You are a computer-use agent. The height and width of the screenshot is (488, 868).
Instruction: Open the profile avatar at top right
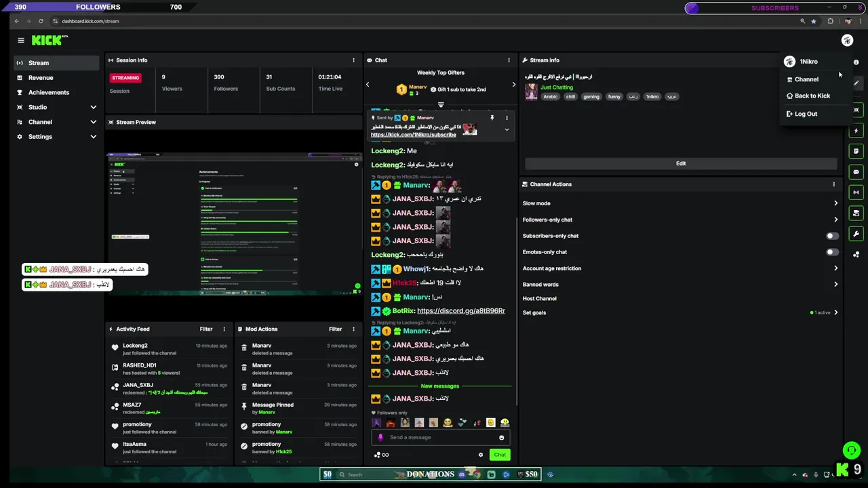[847, 41]
